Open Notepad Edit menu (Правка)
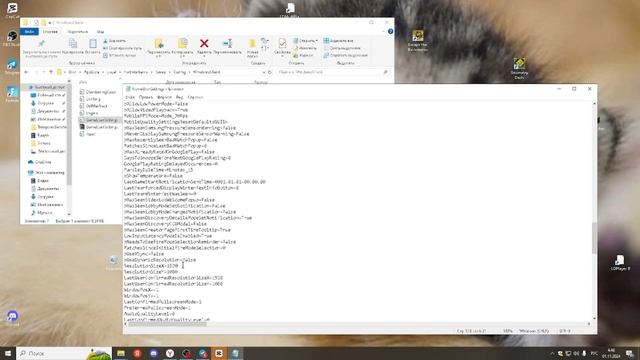This screenshot has height=360, width=640. tap(146, 97)
